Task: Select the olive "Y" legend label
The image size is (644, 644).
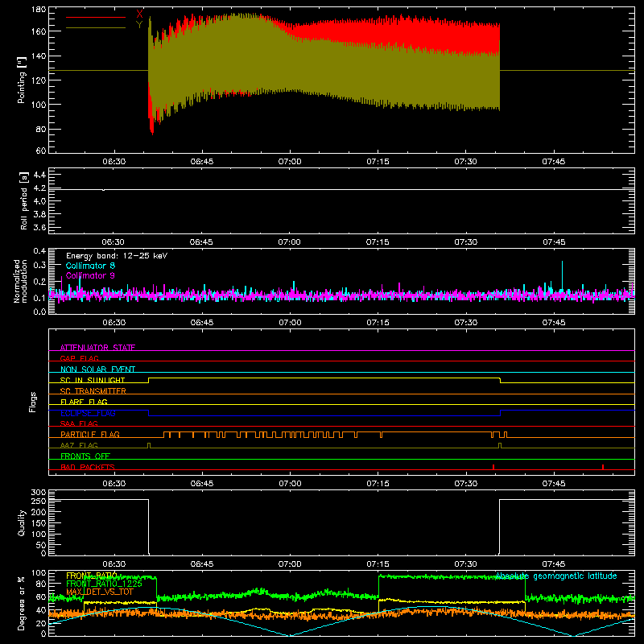Action: tap(139, 25)
